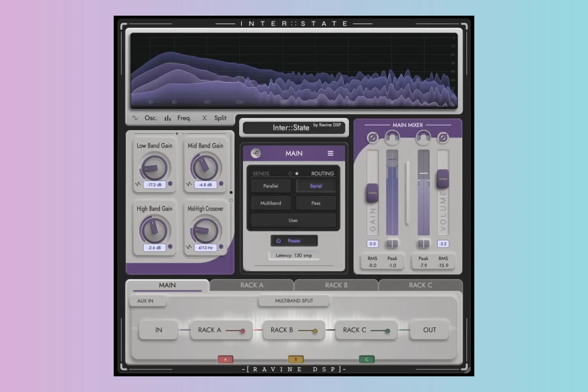The image size is (588, 392).
Task: Click the MULTIBAND SPLIT button
Action: pos(293,301)
